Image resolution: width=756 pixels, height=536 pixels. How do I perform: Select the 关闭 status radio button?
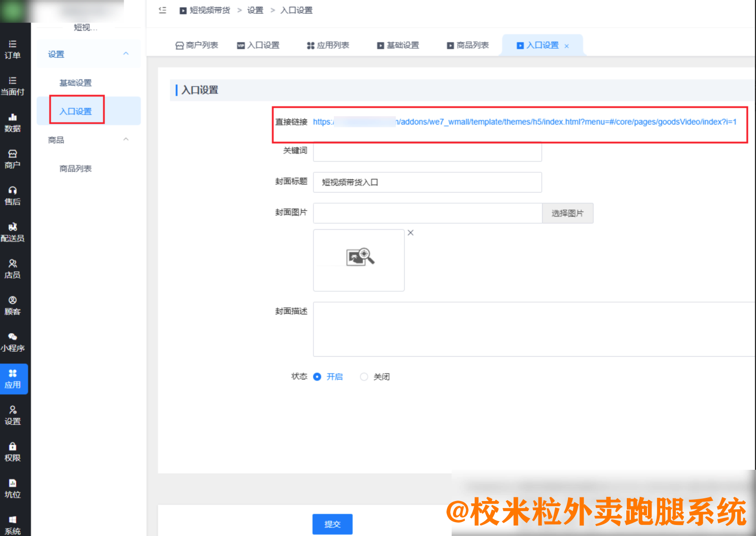(364, 376)
